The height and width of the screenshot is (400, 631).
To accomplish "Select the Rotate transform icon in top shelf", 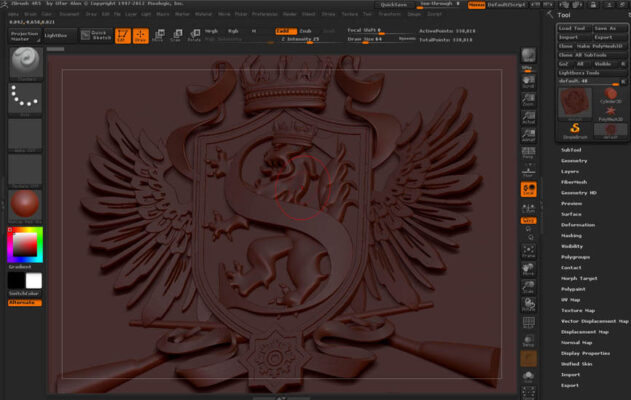I will 194,35.
